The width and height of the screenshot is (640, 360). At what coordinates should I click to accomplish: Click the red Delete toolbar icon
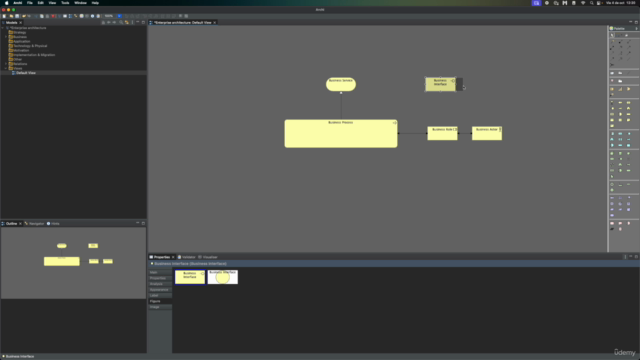pyautogui.click(x=53, y=16)
